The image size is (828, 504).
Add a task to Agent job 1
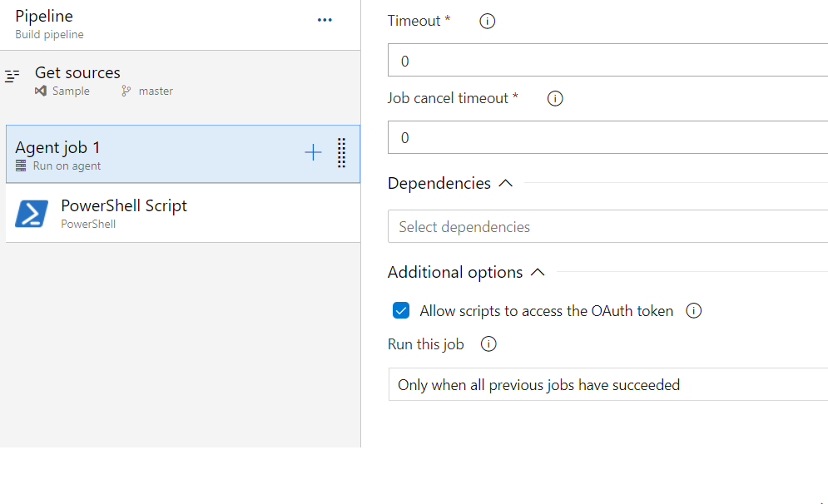click(313, 153)
